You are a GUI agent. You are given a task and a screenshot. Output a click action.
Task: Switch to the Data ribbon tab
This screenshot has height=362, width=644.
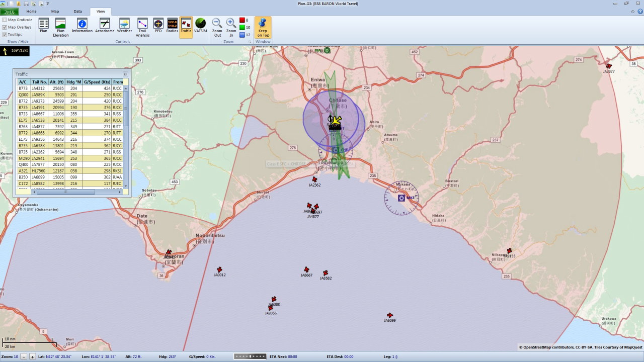[77, 11]
